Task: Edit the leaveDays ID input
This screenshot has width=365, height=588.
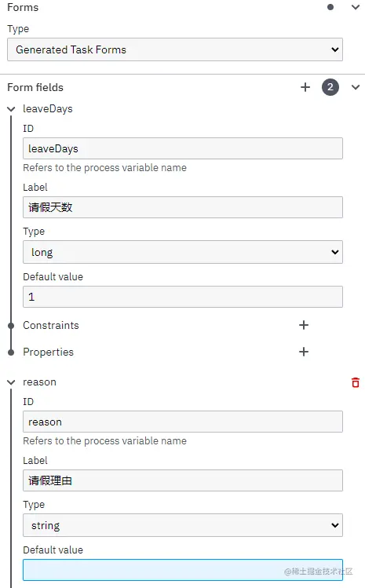Action: (183, 148)
